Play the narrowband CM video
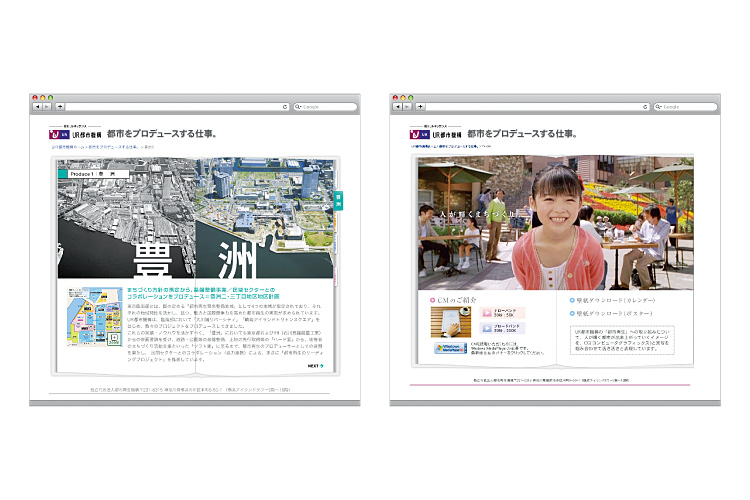The image size is (750, 500). click(x=502, y=313)
